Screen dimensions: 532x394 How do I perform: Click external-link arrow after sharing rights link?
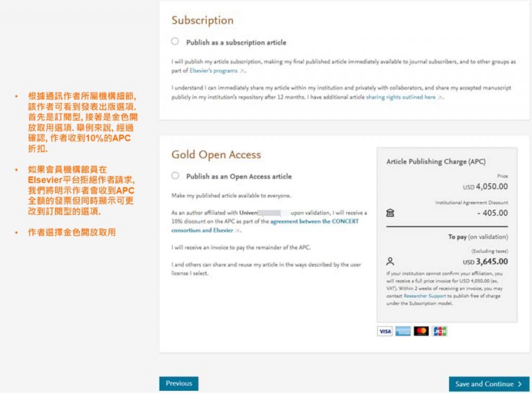tap(440, 98)
